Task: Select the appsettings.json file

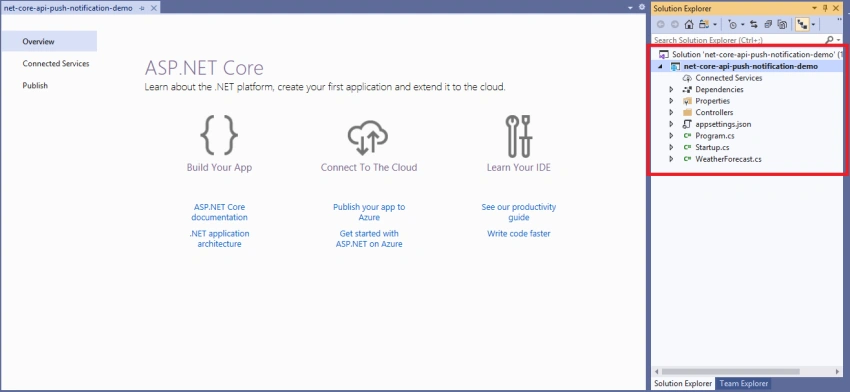Action: (723, 124)
